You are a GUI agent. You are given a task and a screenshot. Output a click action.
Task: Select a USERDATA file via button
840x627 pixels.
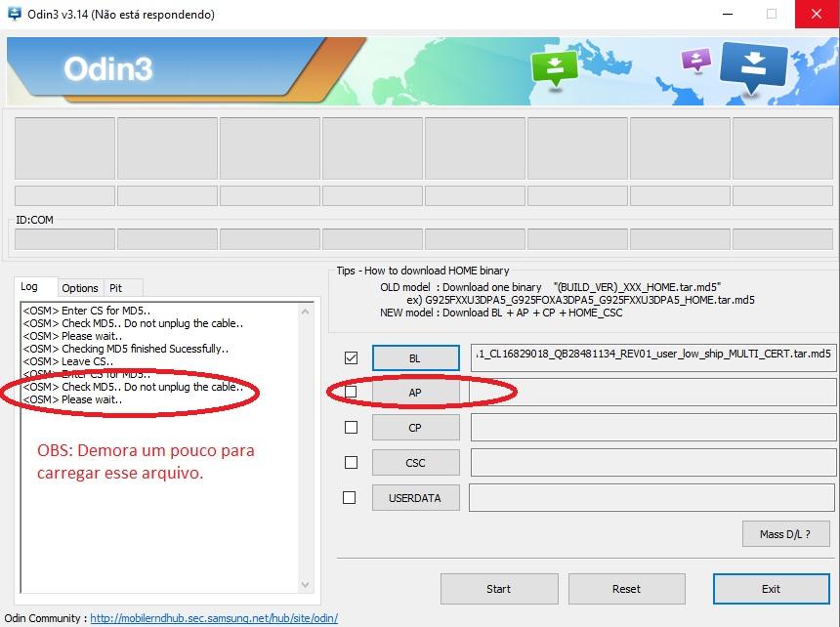click(x=416, y=498)
